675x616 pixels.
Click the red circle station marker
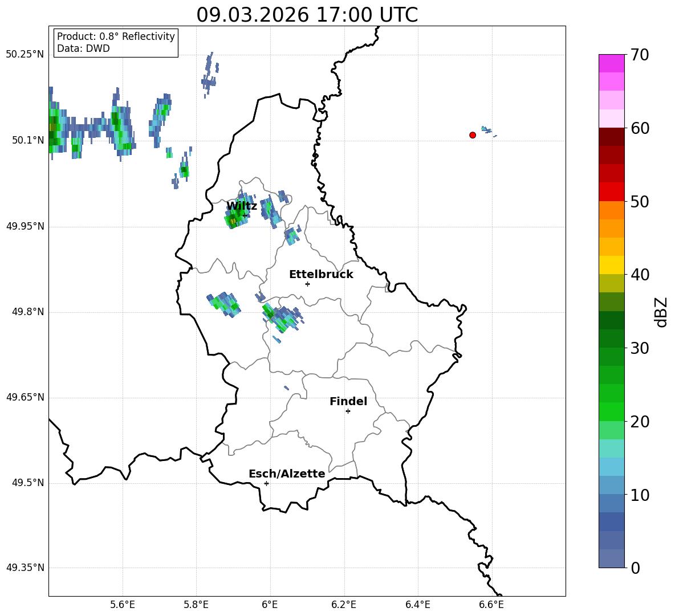473,135
